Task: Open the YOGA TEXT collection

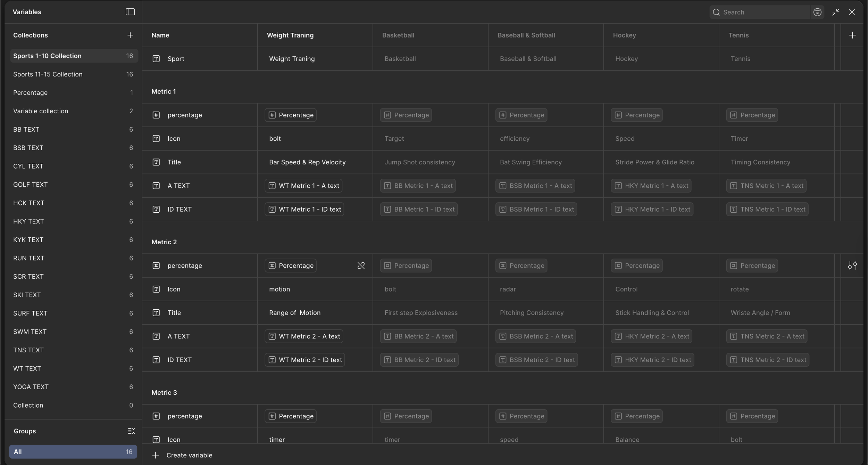Action: click(x=31, y=387)
